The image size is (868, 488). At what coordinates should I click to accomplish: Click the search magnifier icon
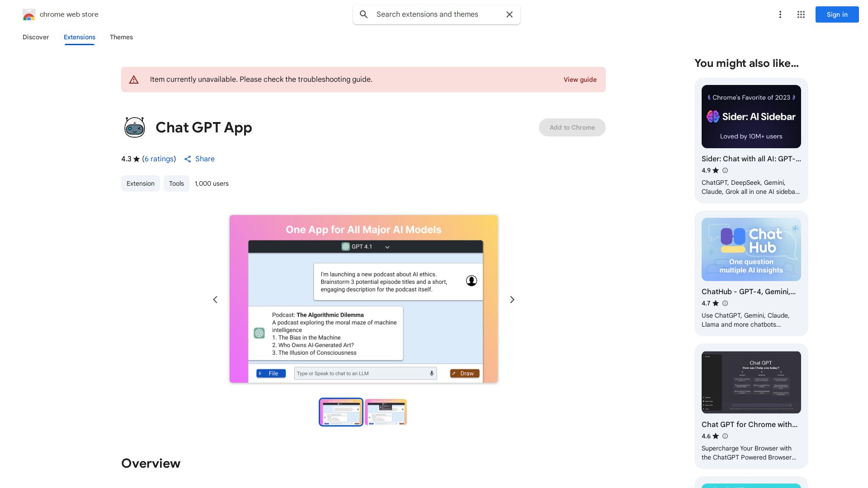tap(363, 14)
